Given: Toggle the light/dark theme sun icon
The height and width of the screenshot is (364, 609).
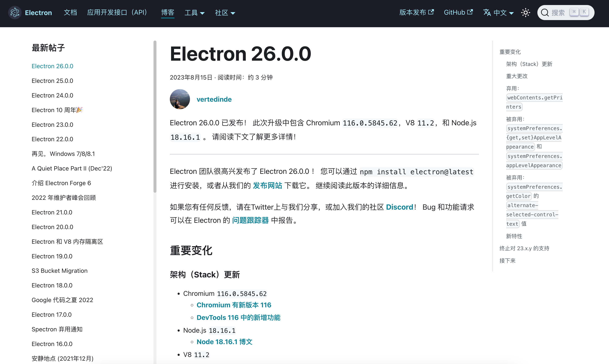Looking at the screenshot, I should click(x=525, y=13).
